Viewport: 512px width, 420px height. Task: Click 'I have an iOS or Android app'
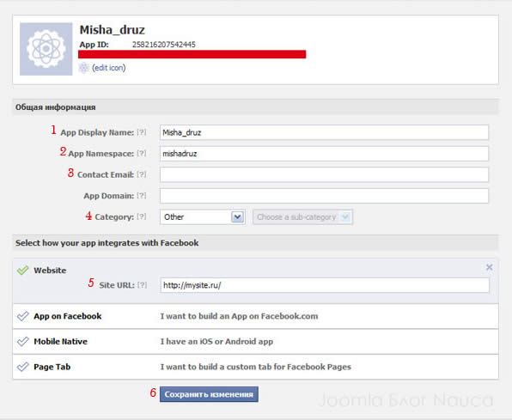216,342
